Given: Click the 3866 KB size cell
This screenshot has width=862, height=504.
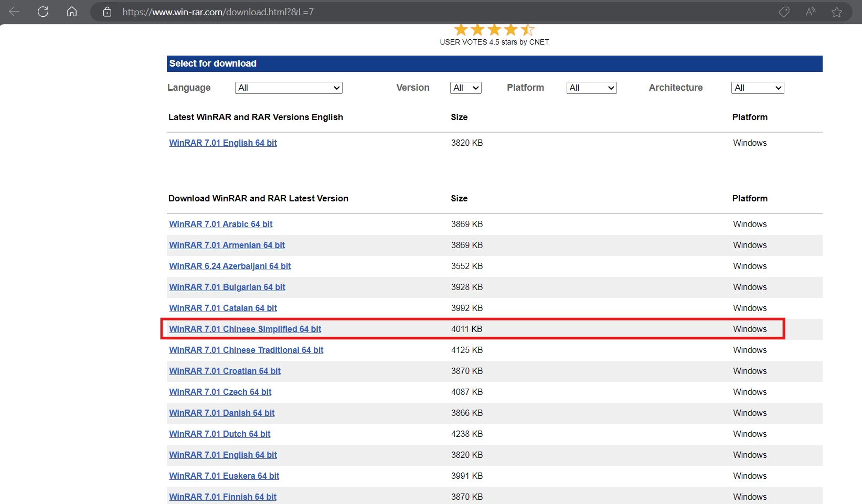Looking at the screenshot, I should (467, 413).
